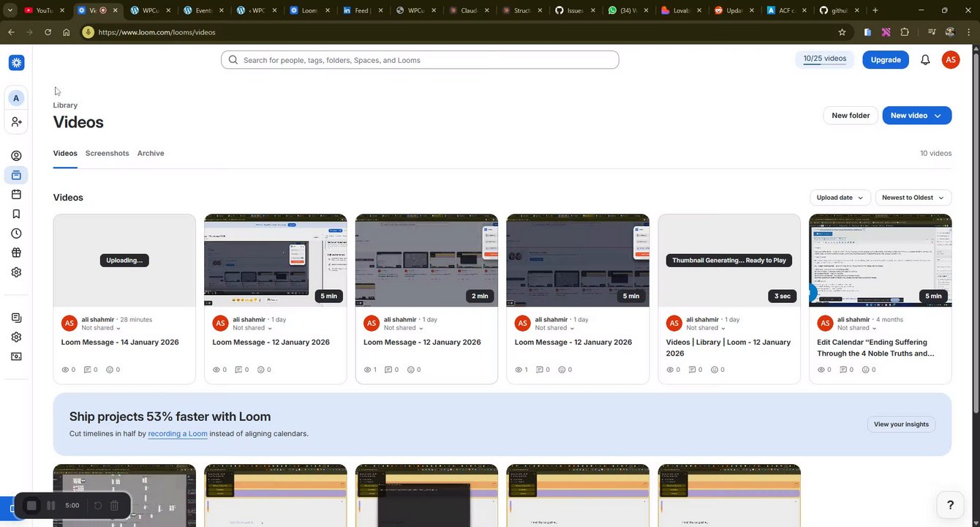
Task: Open Not shared dropdown on Edit Calendar card
Action: pyautogui.click(x=857, y=328)
